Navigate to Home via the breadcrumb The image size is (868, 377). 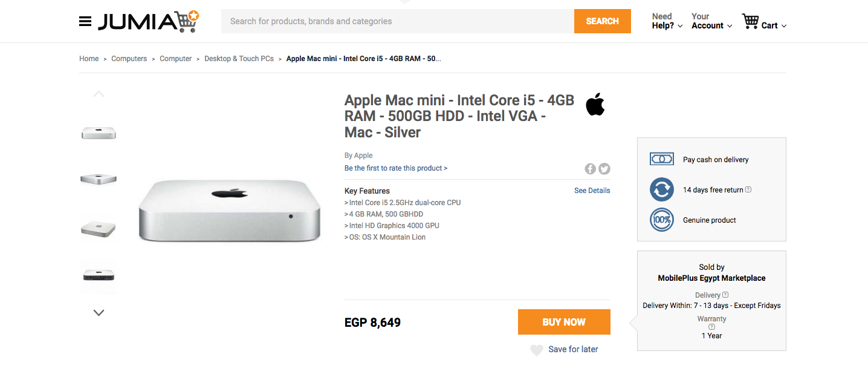tap(89, 58)
